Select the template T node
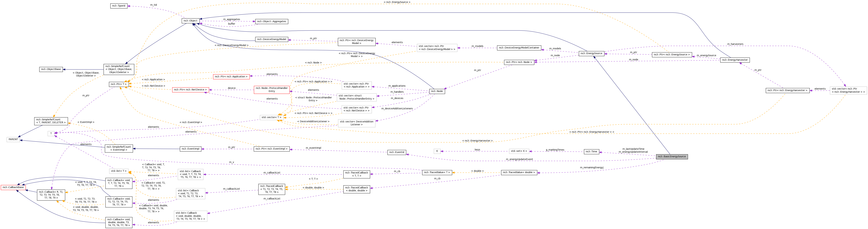Viewport: 868px width, 229px height. pyautogui.click(x=51, y=134)
